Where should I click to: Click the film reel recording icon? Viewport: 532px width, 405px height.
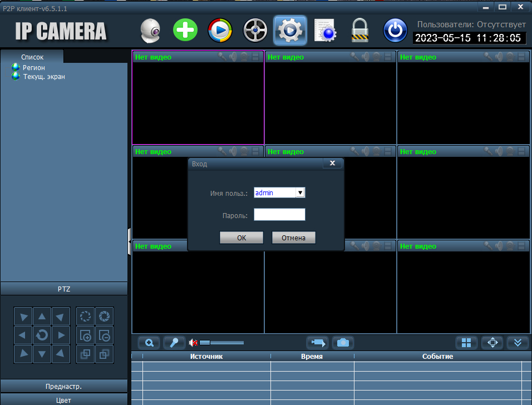[x=255, y=30]
